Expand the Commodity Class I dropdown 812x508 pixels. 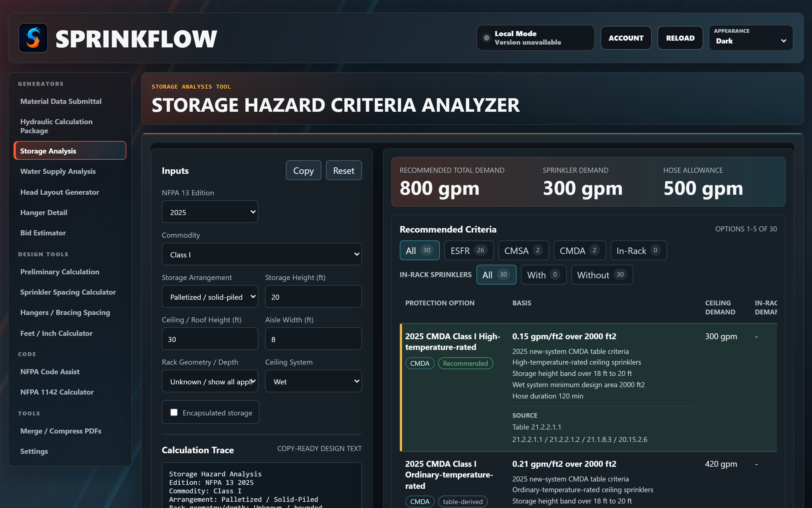[x=262, y=254]
